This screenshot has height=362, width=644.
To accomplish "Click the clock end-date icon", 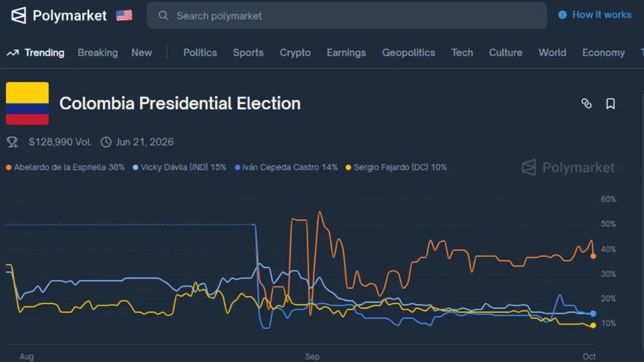I will (x=106, y=142).
